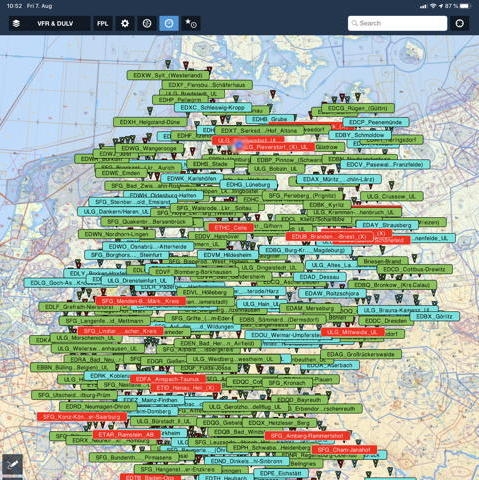479x480 pixels.
Task: Select the EDDC Dresden label
Action: tap(386, 321)
